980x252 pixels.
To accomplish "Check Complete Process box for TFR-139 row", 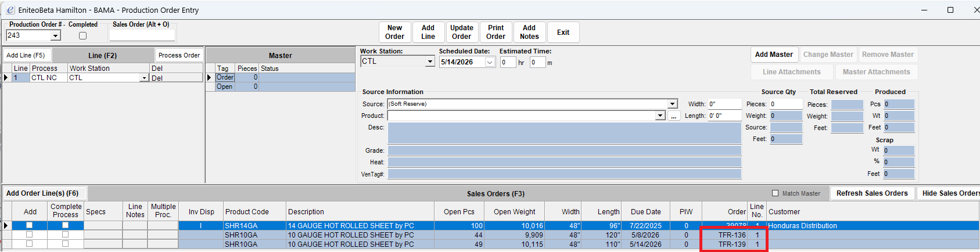I will pos(65,244).
